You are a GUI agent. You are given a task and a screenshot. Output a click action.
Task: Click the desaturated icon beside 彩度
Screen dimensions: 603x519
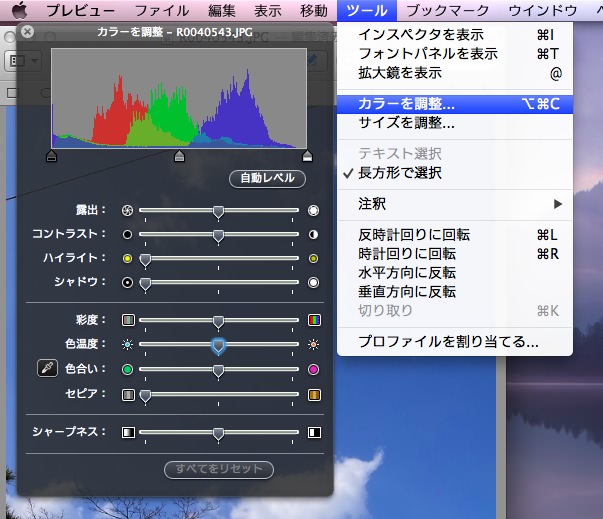click(128, 320)
